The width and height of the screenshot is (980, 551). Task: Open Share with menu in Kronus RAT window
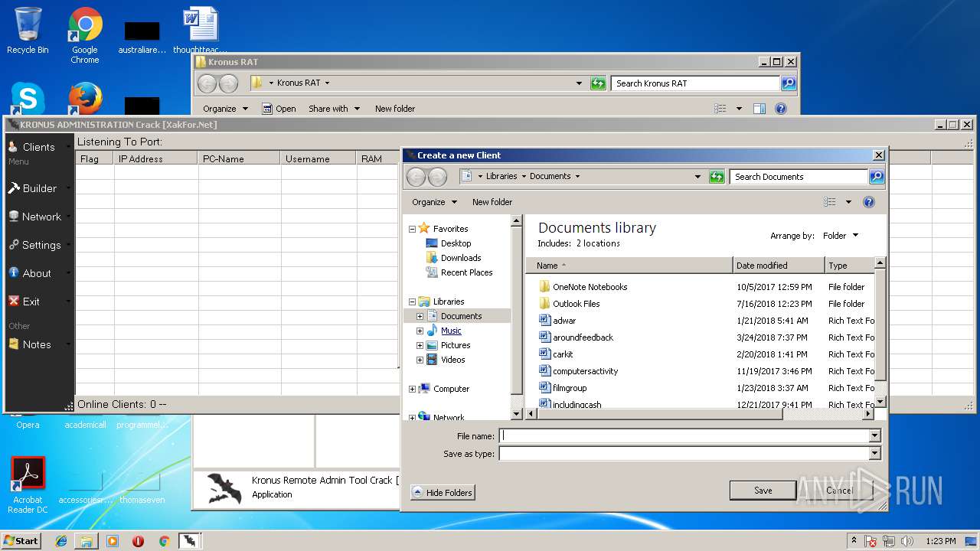click(334, 109)
